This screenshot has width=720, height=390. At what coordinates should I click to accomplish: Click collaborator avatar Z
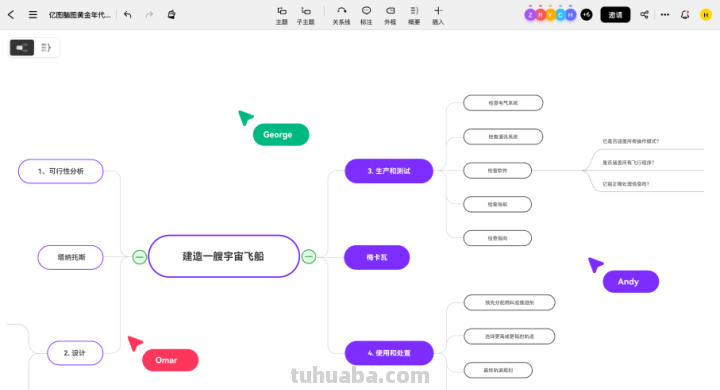[x=530, y=15]
